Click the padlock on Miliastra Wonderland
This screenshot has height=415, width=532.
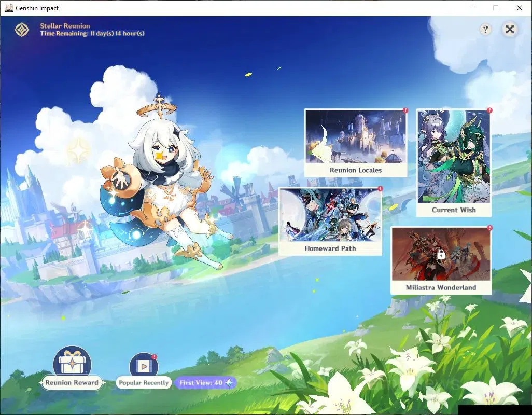[x=441, y=254]
